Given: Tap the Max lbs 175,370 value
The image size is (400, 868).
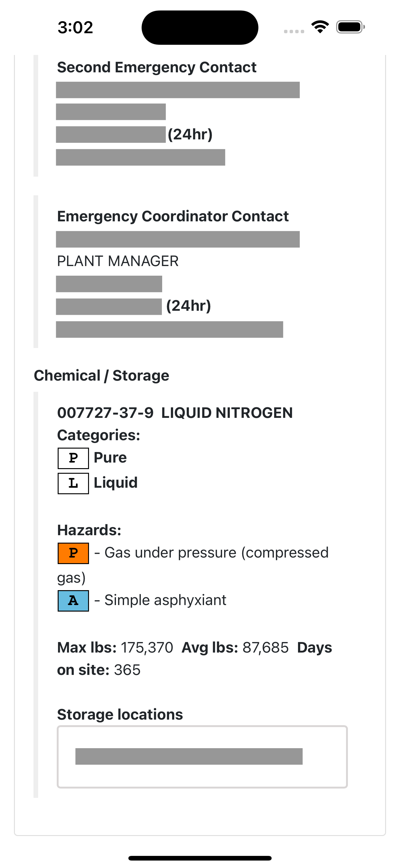Looking at the screenshot, I should (147, 648).
